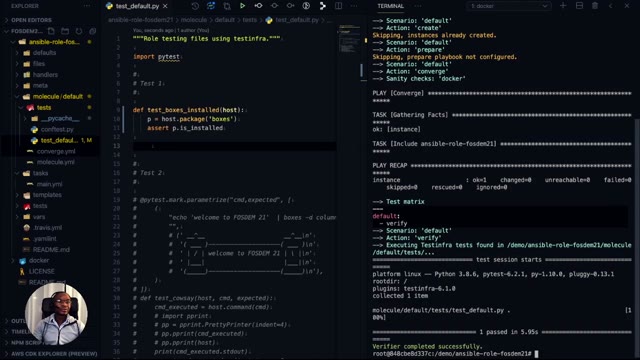Select the test_default.py editor tab
The image size is (640, 360).
(x=137, y=6)
